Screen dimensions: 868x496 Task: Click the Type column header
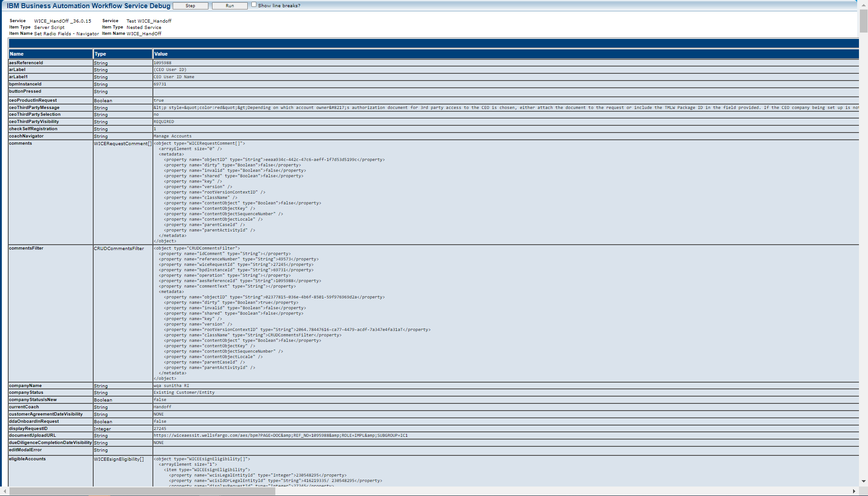[x=100, y=54]
